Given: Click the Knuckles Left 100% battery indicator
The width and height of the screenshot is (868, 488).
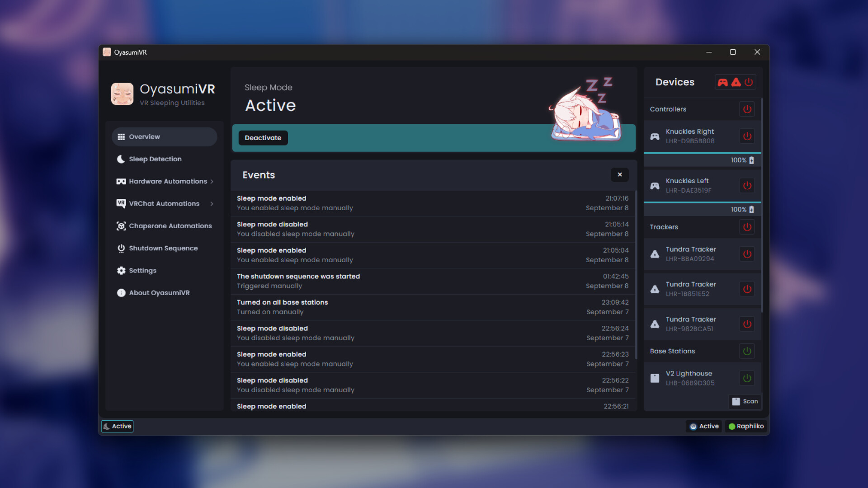Looking at the screenshot, I should (741, 209).
